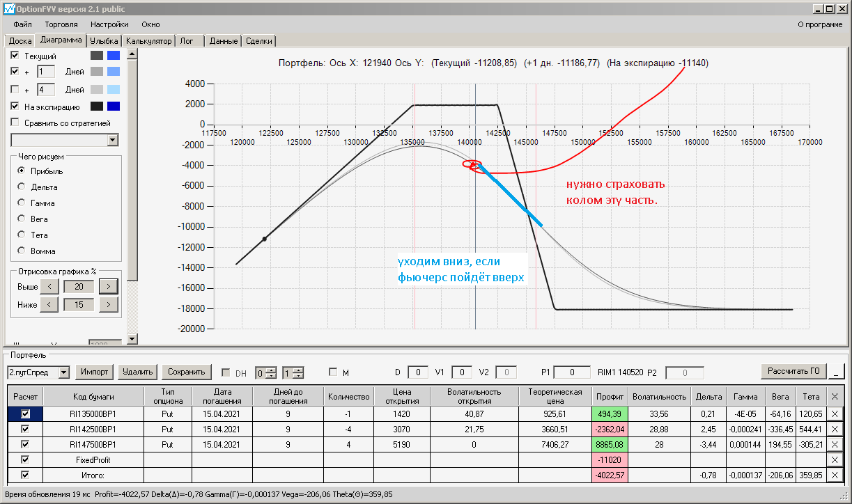The width and height of the screenshot is (852, 504).
Task: Toggle the 'Текущий' curve checkbox
Action: point(15,56)
